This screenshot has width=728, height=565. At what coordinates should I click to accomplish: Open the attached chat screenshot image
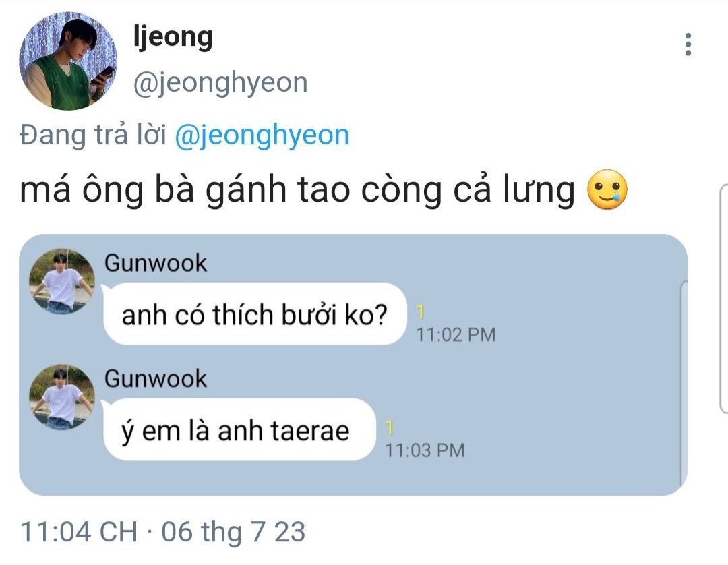[x=353, y=365]
